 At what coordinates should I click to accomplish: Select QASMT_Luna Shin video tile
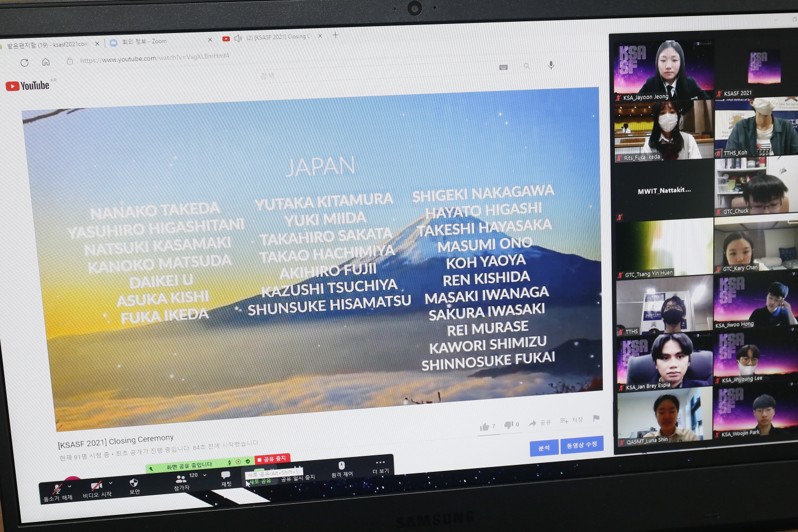pos(664,418)
